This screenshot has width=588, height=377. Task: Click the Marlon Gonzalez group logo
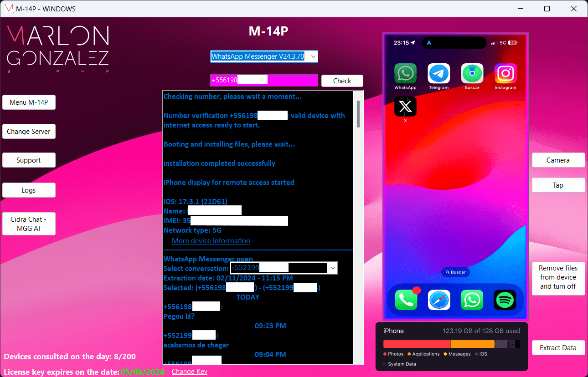point(58,49)
